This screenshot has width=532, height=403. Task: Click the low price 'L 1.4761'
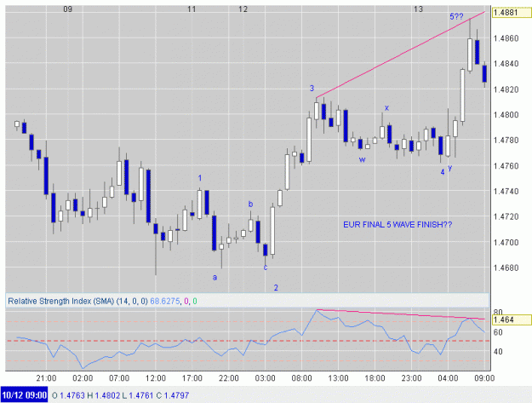(x=138, y=395)
